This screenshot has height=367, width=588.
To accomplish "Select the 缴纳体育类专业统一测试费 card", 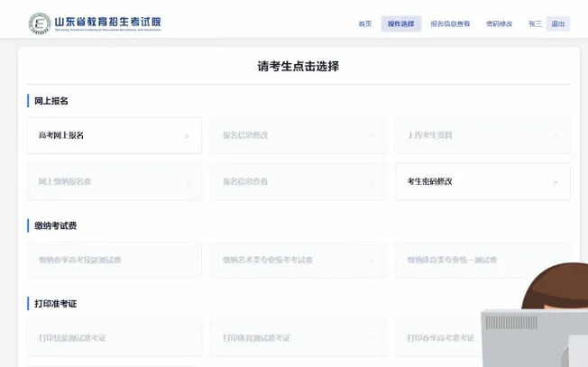I will 483,261.
